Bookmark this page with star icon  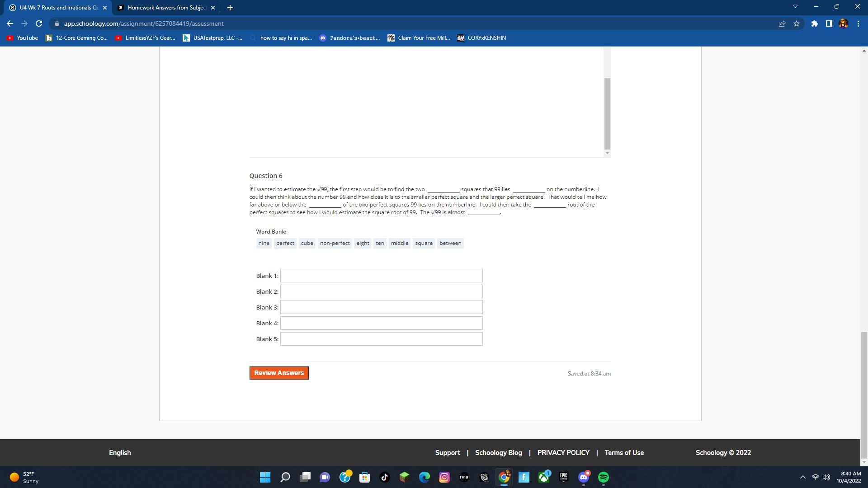pos(797,23)
